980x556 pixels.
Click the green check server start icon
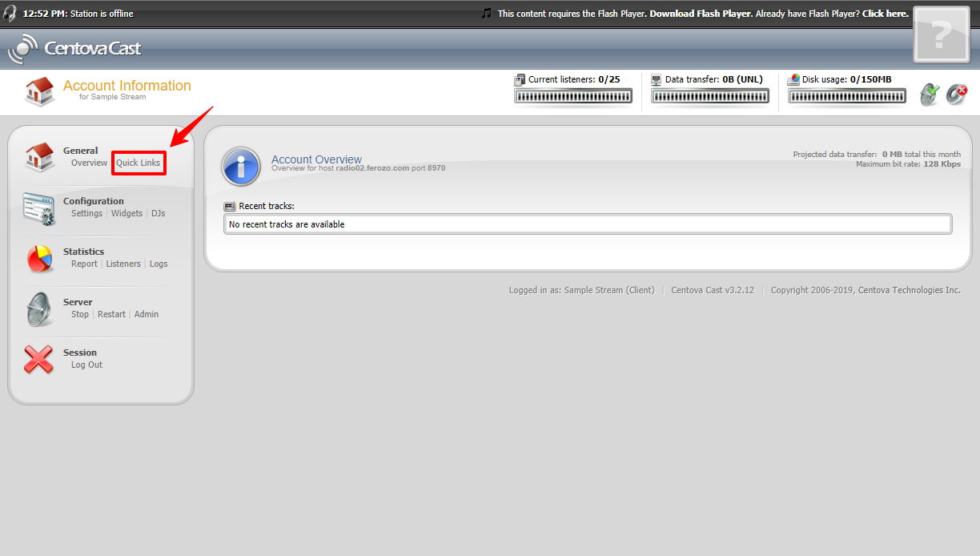[930, 94]
